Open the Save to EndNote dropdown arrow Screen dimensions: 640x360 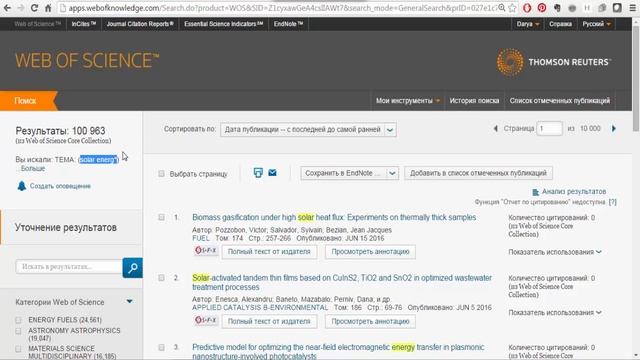point(392,173)
